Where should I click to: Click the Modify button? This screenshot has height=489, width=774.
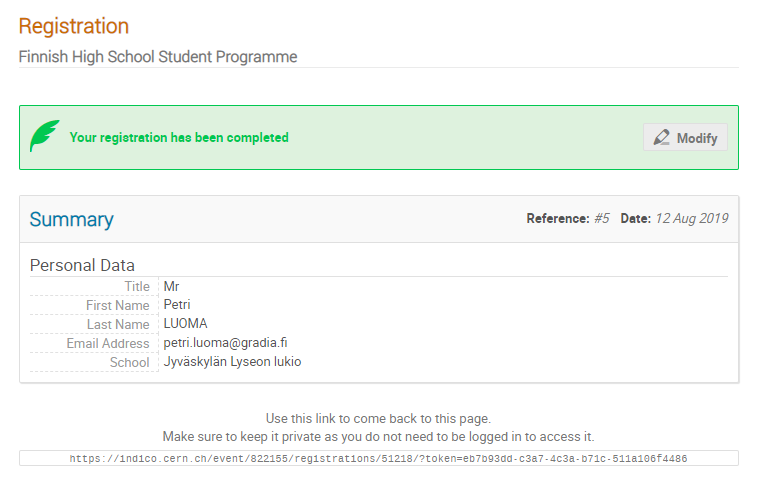coord(685,138)
